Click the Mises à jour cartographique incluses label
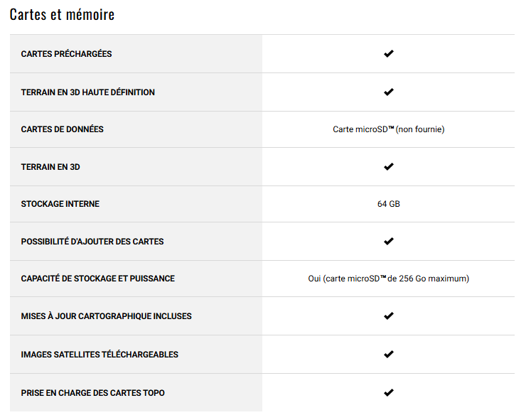 [x=107, y=316]
